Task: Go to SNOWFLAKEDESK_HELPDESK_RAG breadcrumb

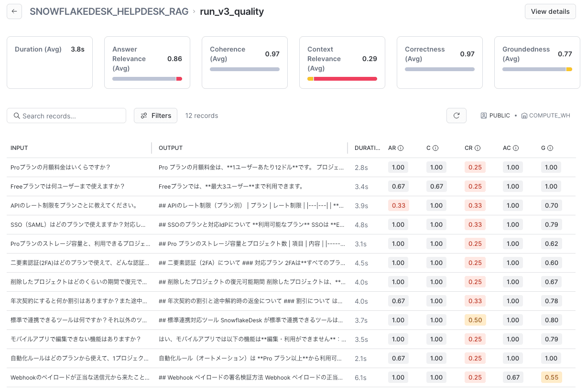Action: tap(109, 11)
